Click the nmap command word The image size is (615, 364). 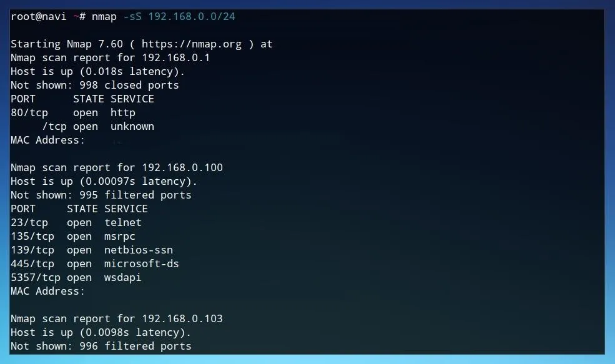click(104, 17)
